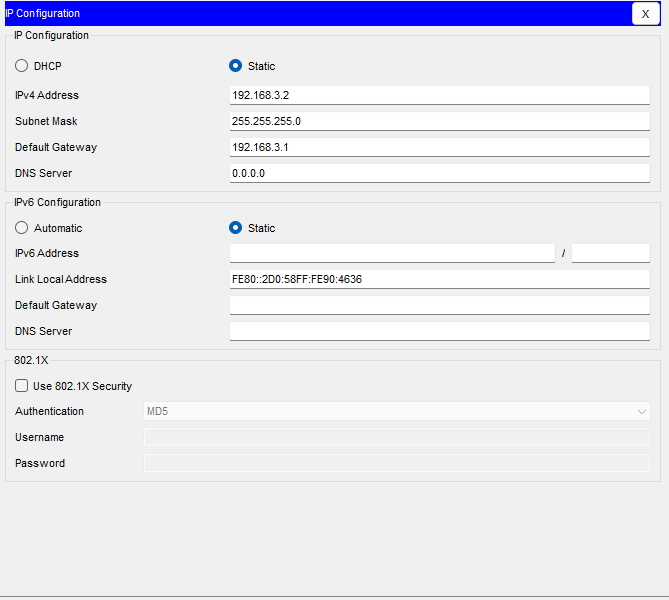This screenshot has width=669, height=600.
Task: Click the Link Local Address field
Action: 439,279
